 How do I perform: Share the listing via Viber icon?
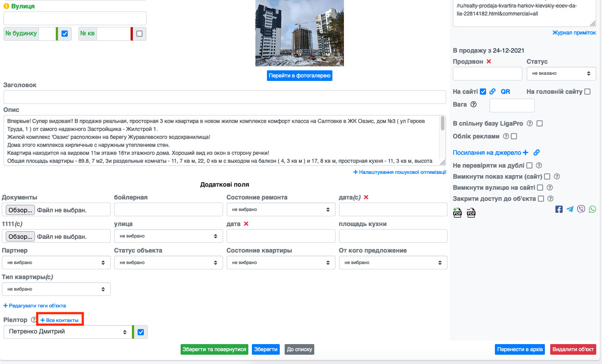[581, 209]
